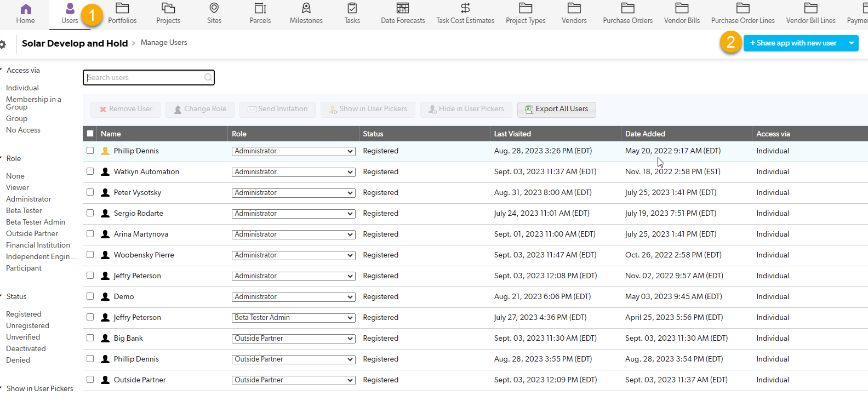Click the user icon beside Sergio Rodarte
The width and height of the screenshot is (868, 401).
(x=105, y=213)
